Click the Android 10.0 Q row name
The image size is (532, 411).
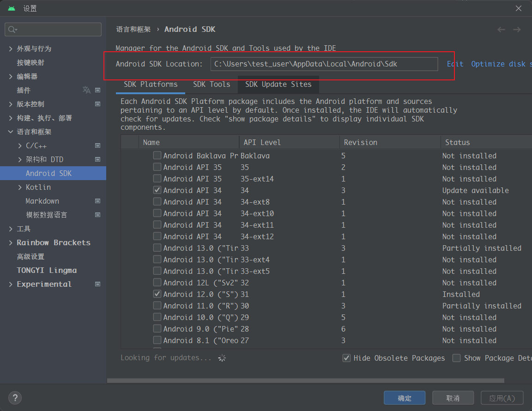click(x=200, y=317)
